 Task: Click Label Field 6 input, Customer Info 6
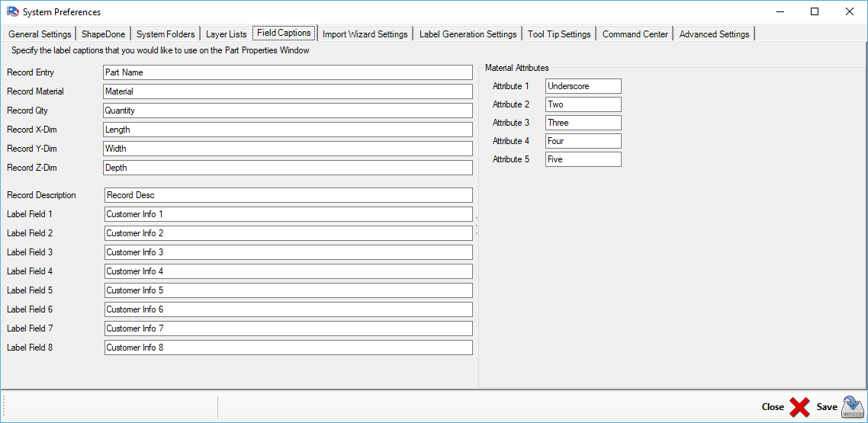click(288, 309)
